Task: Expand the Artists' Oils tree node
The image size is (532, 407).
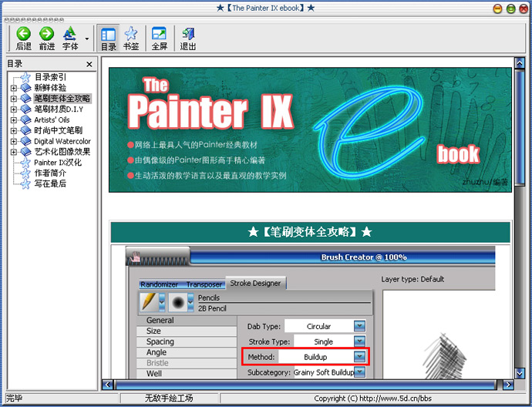Action: point(13,119)
